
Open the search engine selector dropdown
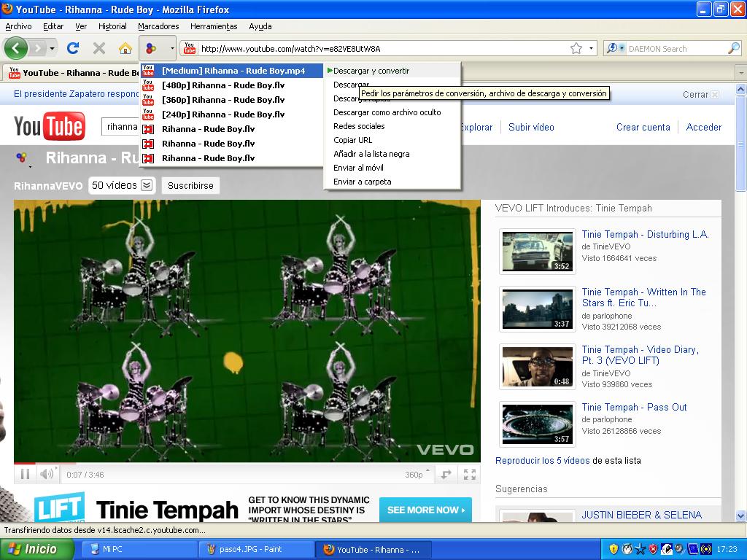pos(615,48)
